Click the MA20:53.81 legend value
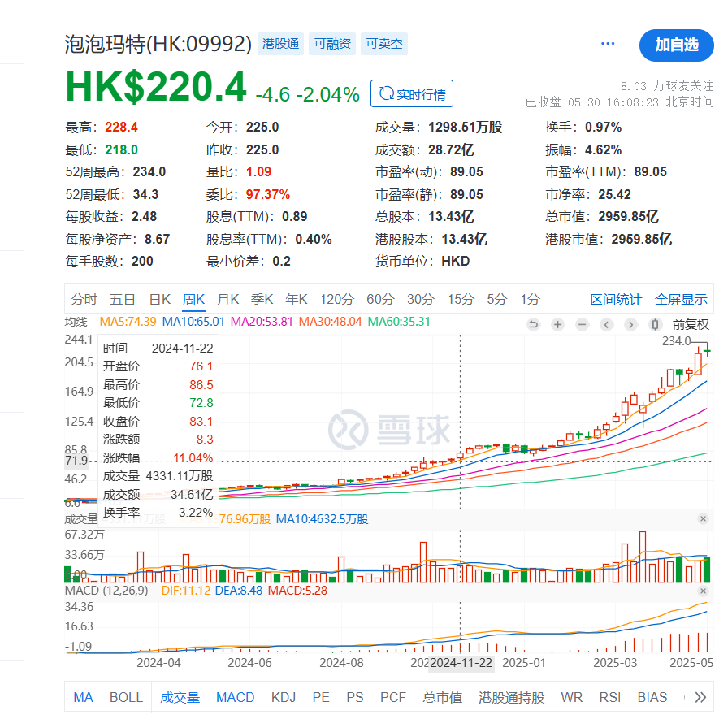The image size is (728, 719). [262, 322]
